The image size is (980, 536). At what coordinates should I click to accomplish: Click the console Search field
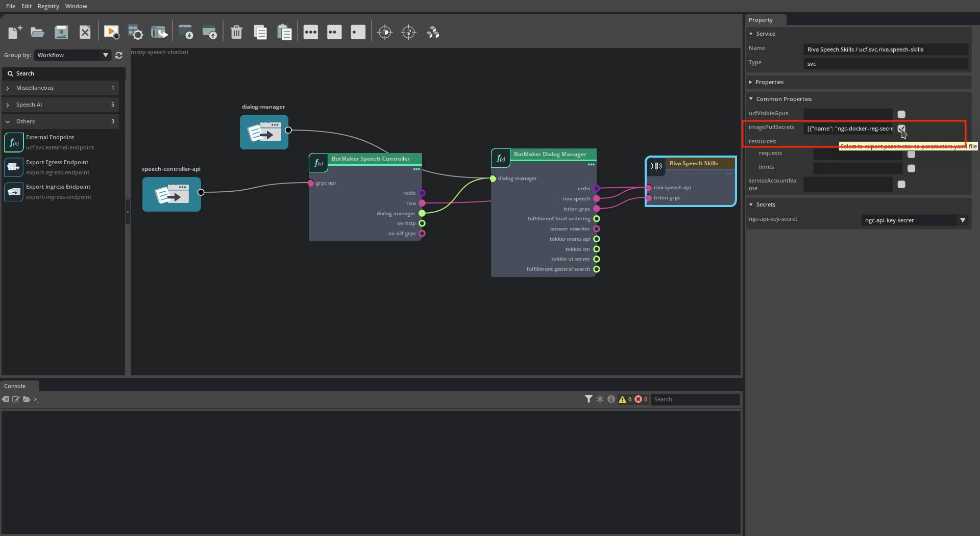[694, 399]
